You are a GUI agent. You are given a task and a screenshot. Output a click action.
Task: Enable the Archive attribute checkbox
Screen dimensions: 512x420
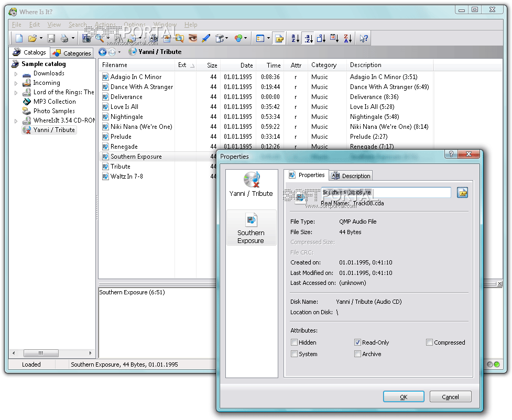click(x=357, y=353)
